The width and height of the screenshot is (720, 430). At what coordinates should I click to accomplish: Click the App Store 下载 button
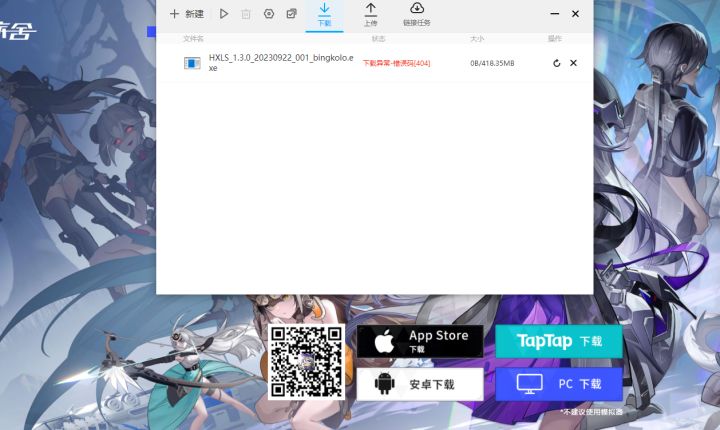coord(420,341)
